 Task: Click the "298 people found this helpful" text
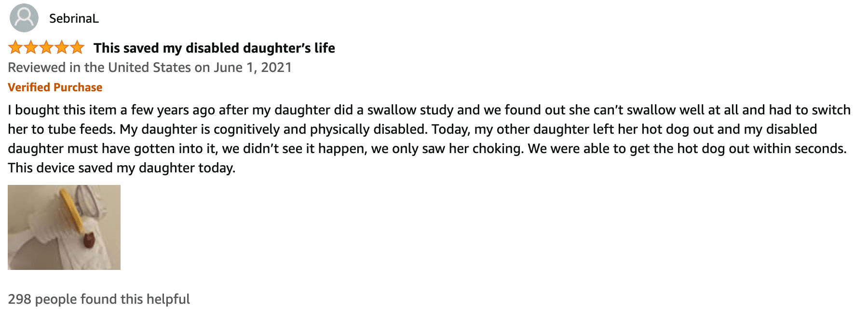click(99, 299)
